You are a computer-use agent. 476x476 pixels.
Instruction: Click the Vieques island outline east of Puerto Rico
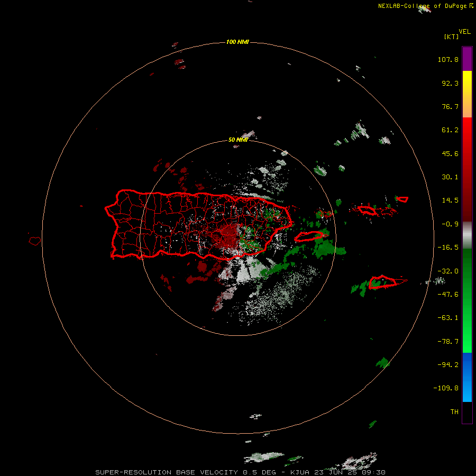[309, 236]
